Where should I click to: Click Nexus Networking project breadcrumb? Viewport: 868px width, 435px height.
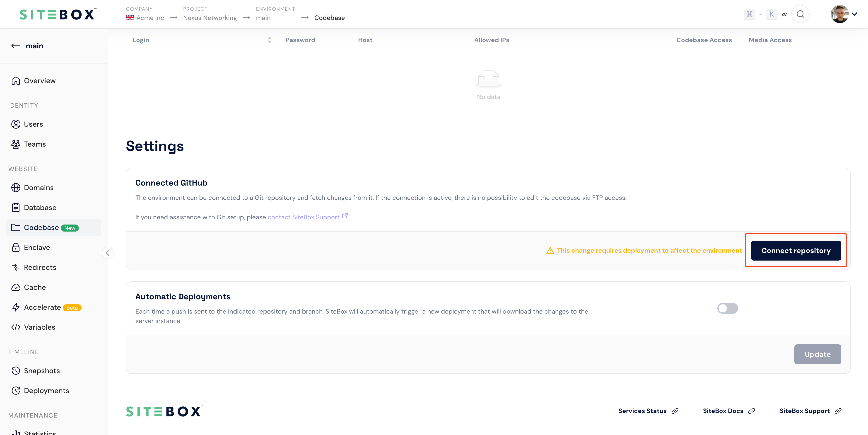point(210,18)
